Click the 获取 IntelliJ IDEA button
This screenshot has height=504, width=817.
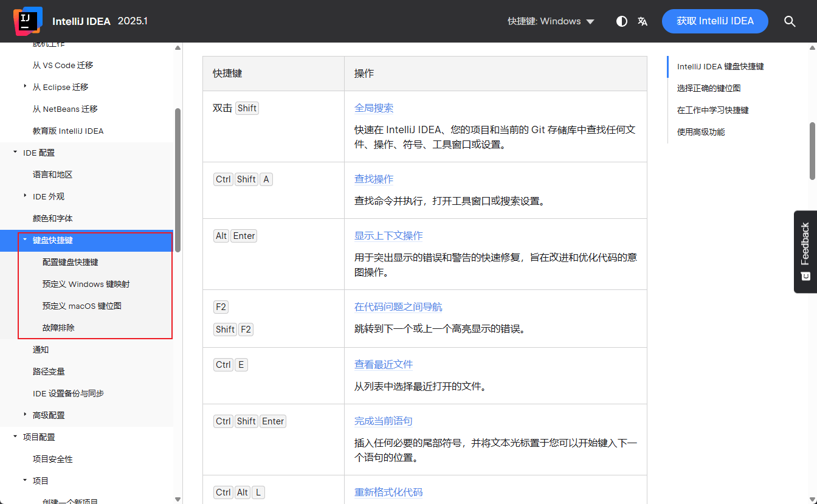pyautogui.click(x=714, y=21)
